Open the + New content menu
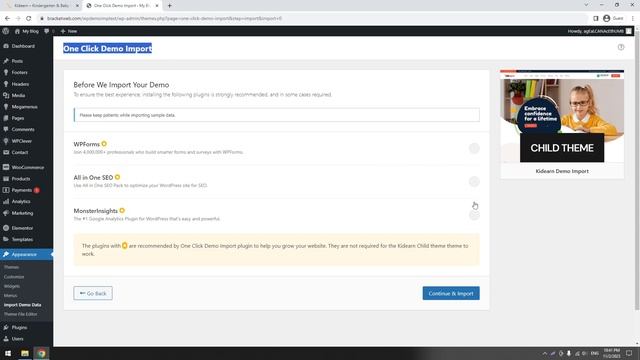This screenshot has height=360, width=640. pyautogui.click(x=69, y=31)
